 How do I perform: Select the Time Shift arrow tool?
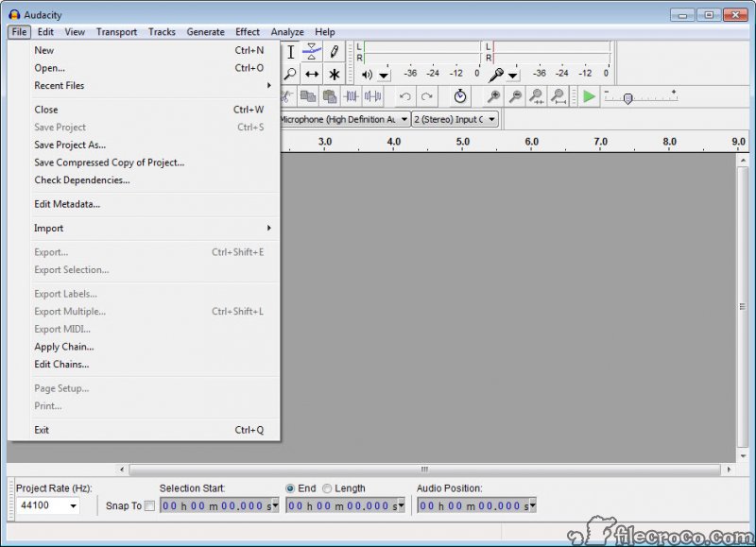312,74
